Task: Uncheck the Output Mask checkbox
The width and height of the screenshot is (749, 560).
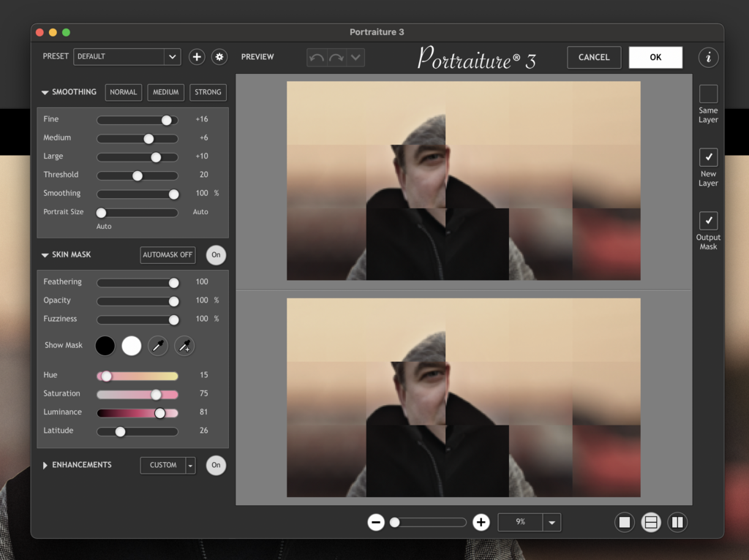Action: (x=708, y=221)
